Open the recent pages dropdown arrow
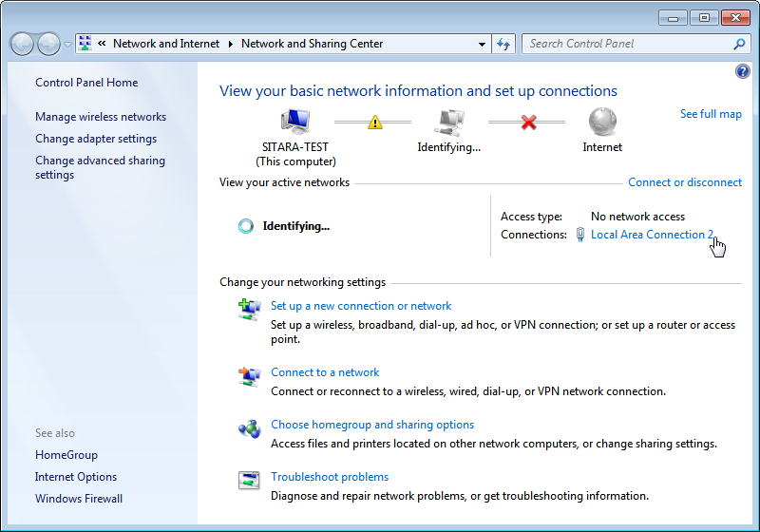 point(67,45)
